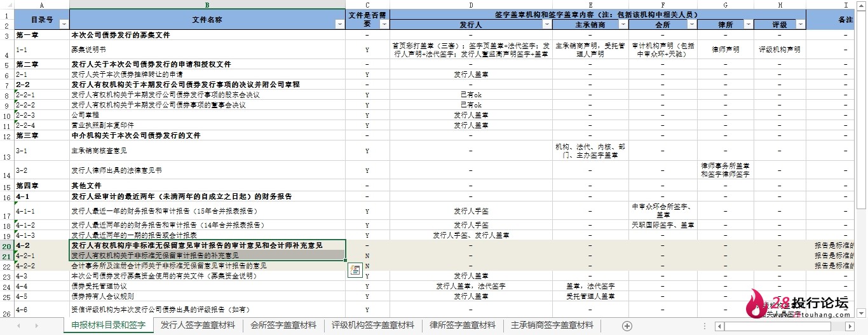Select column H header

point(779,4)
